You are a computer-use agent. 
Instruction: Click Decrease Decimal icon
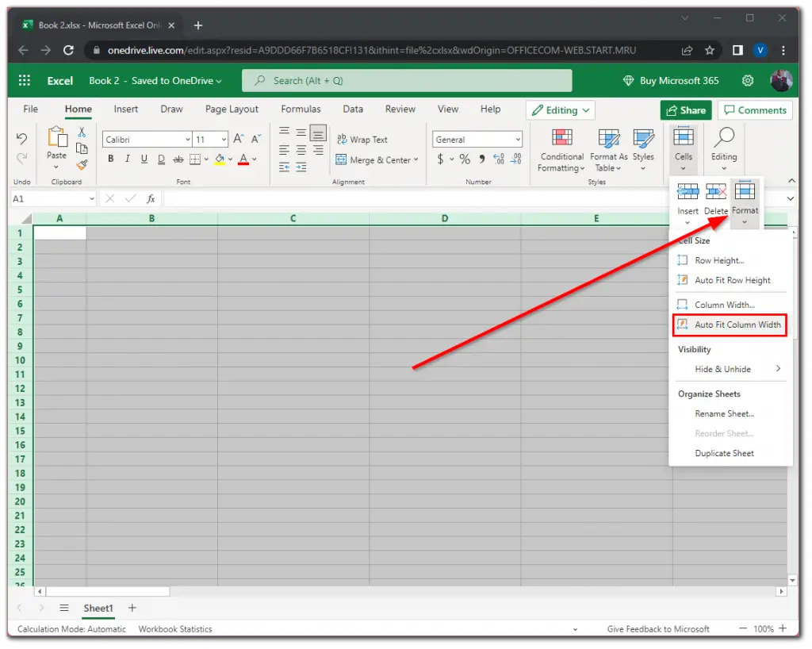click(x=515, y=159)
